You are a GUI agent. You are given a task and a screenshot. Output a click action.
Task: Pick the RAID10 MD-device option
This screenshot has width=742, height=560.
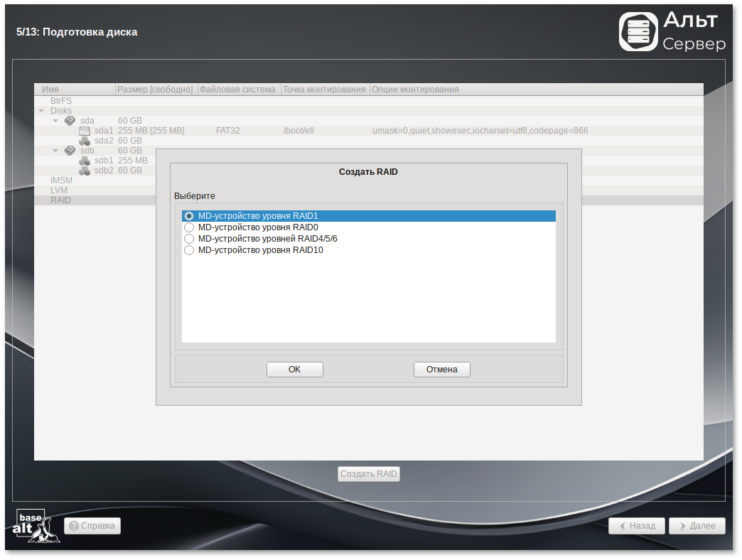189,250
